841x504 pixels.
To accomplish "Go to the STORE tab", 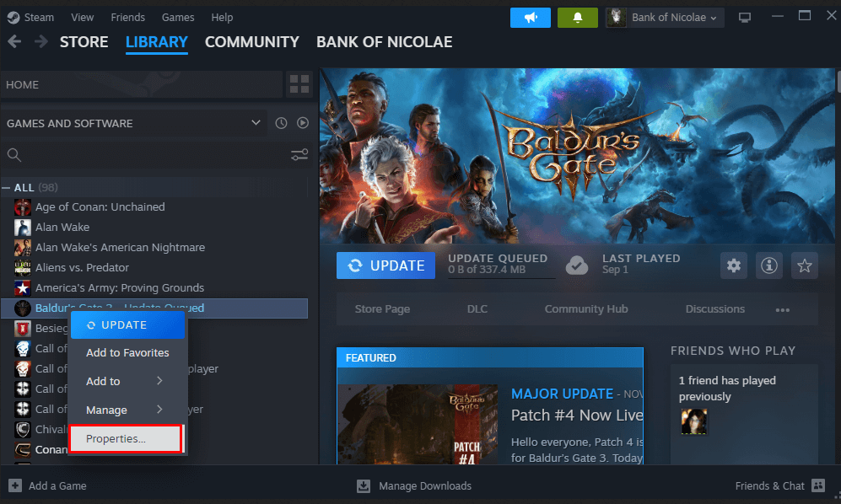I will click(84, 42).
